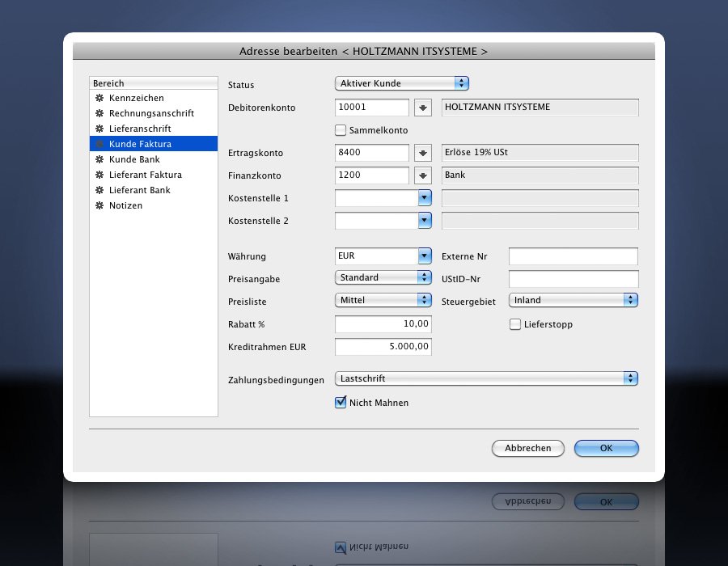Click the Abbrechen button
This screenshot has height=566, width=728.
tap(528, 448)
